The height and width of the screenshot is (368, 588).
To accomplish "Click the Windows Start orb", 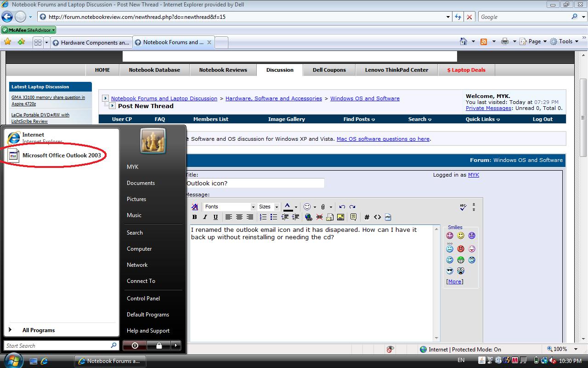I will point(13,360).
